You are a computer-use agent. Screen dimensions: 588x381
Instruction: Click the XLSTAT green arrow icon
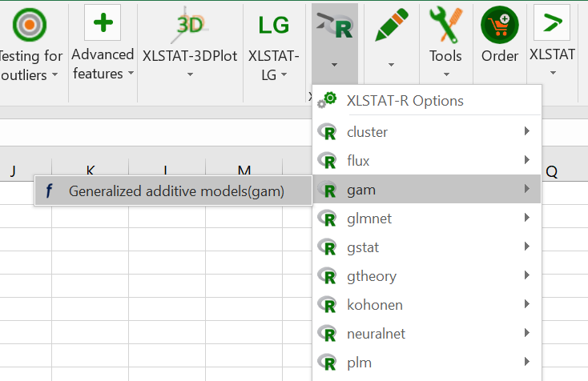(x=552, y=23)
